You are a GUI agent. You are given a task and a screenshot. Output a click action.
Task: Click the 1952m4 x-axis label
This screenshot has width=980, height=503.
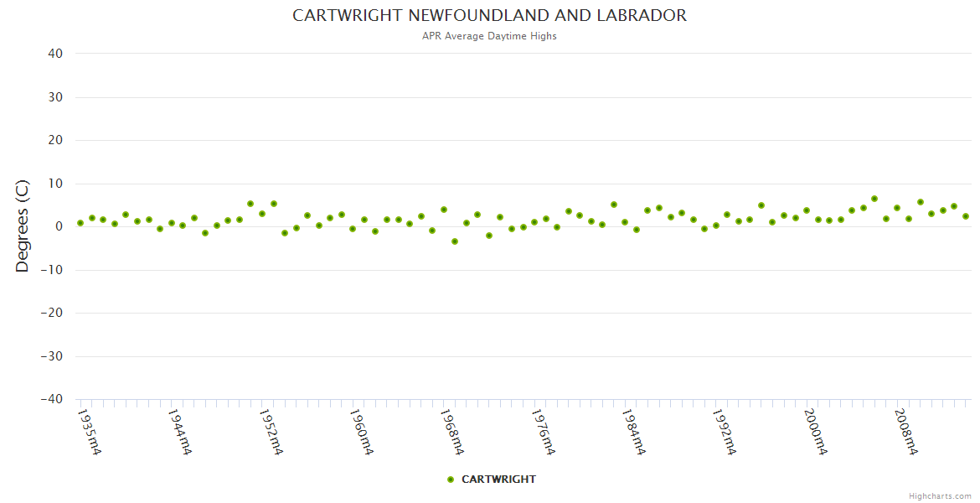click(271, 432)
